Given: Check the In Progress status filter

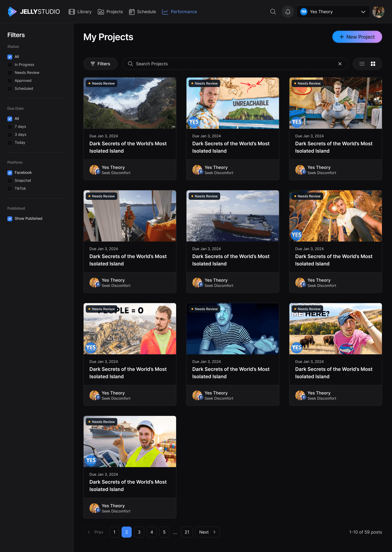Looking at the screenshot, I should click(10, 65).
